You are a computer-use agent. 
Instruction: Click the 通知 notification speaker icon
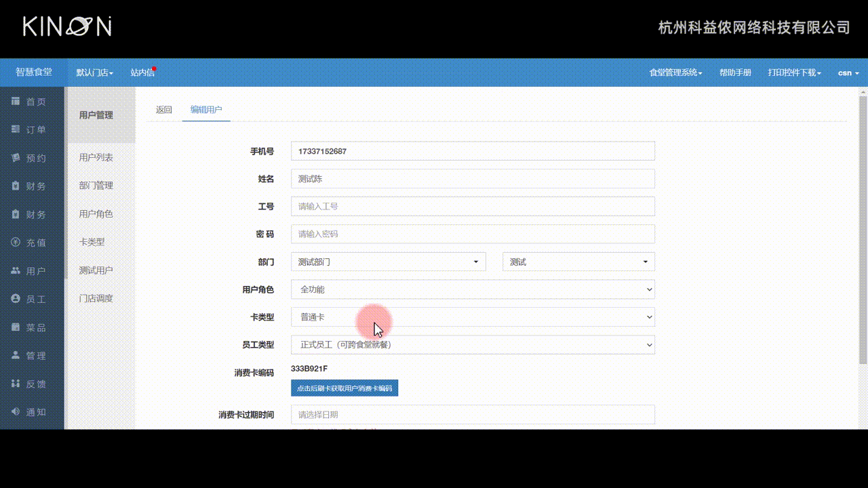click(16, 411)
